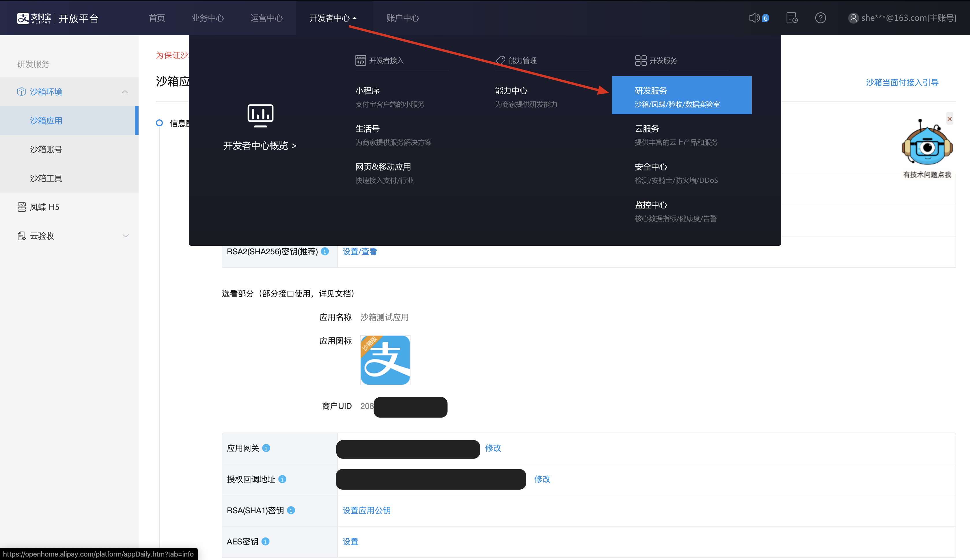Screen dimensions: 970x560
Task: Click 修改 link next to 应用网关
Action: (x=493, y=448)
